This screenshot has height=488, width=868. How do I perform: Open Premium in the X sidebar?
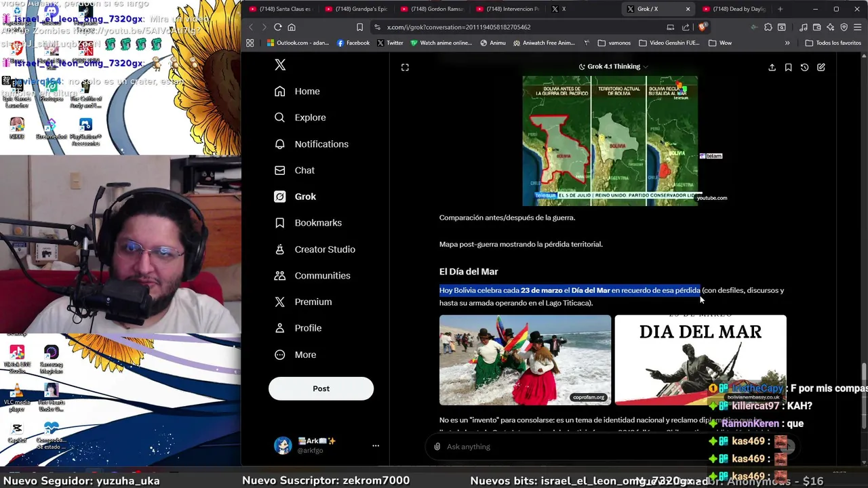click(302, 302)
